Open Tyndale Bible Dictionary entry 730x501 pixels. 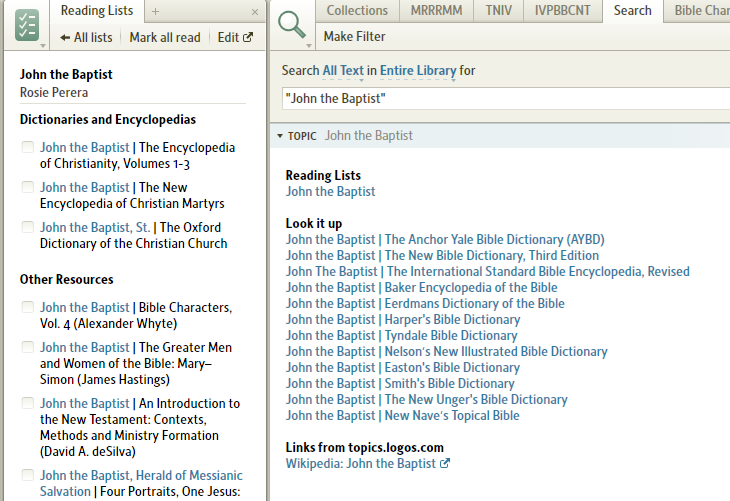point(401,335)
